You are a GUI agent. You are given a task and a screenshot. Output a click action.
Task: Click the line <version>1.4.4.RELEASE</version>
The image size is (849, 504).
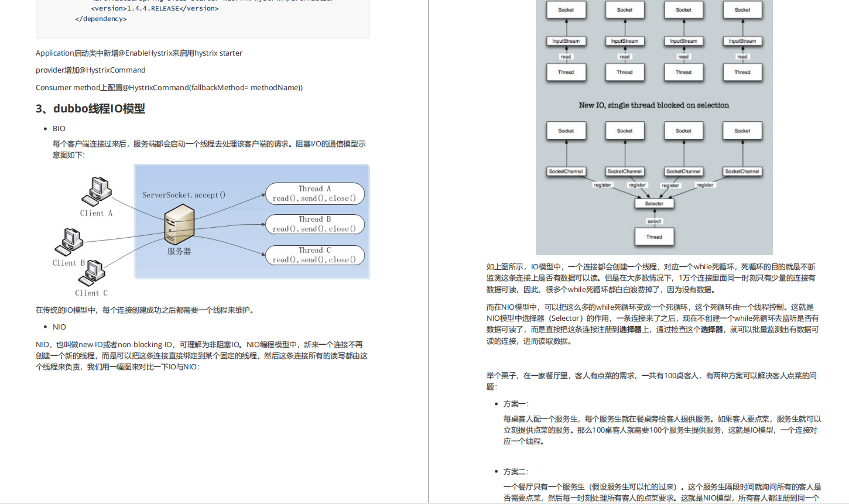[155, 8]
